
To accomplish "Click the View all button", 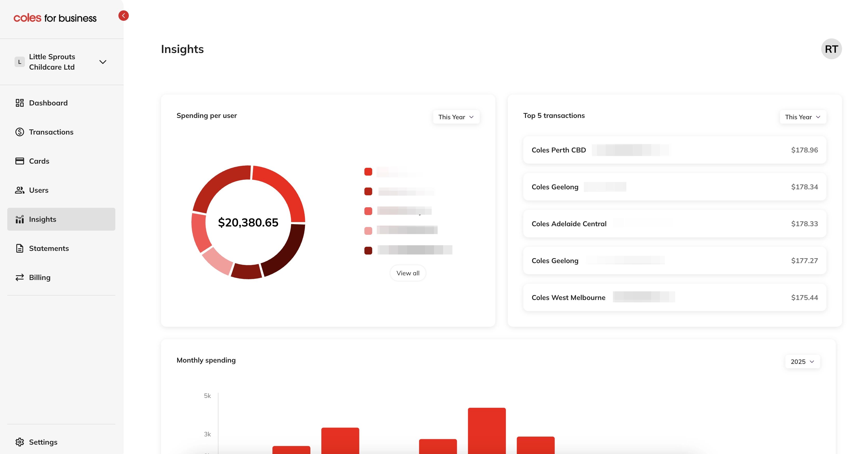I will pyautogui.click(x=408, y=273).
